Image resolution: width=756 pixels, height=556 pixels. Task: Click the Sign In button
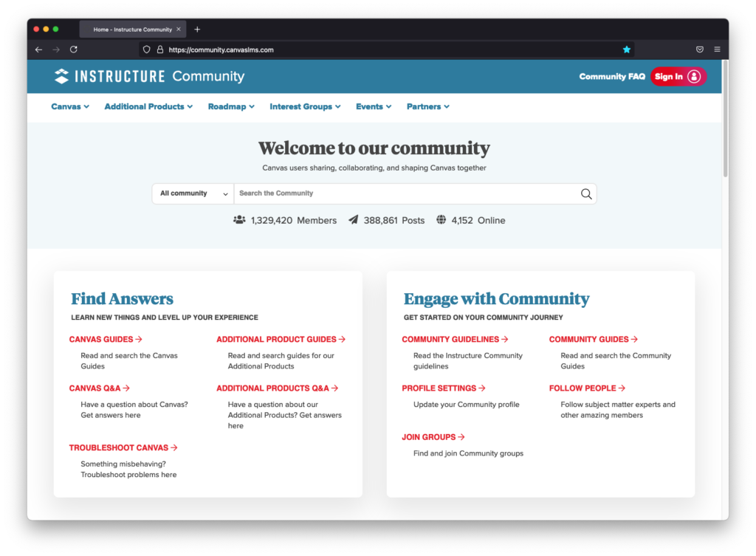click(678, 76)
